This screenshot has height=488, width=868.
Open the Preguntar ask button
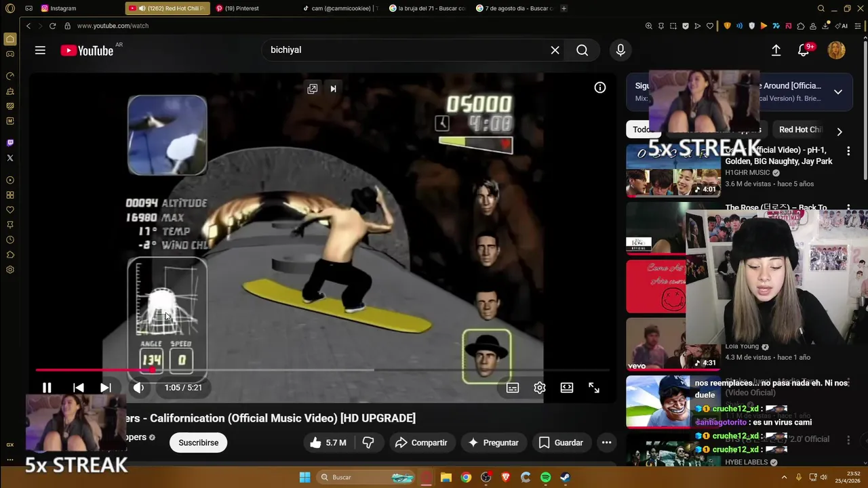(x=494, y=443)
